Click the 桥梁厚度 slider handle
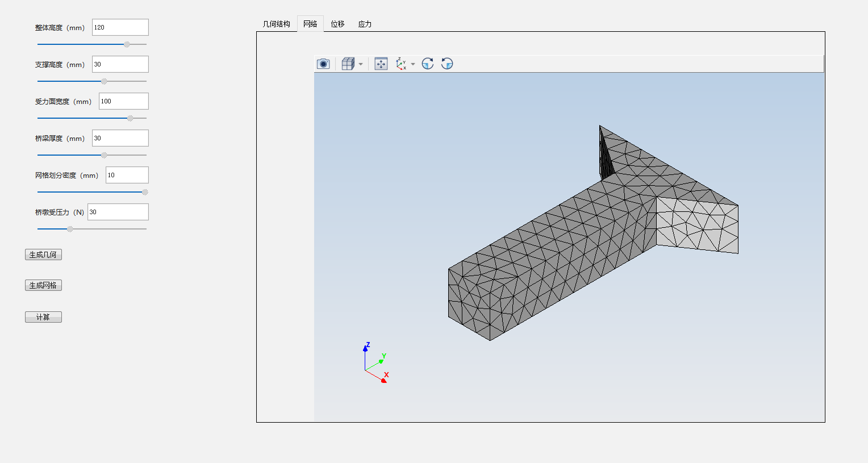The height and width of the screenshot is (463, 868). click(x=104, y=155)
